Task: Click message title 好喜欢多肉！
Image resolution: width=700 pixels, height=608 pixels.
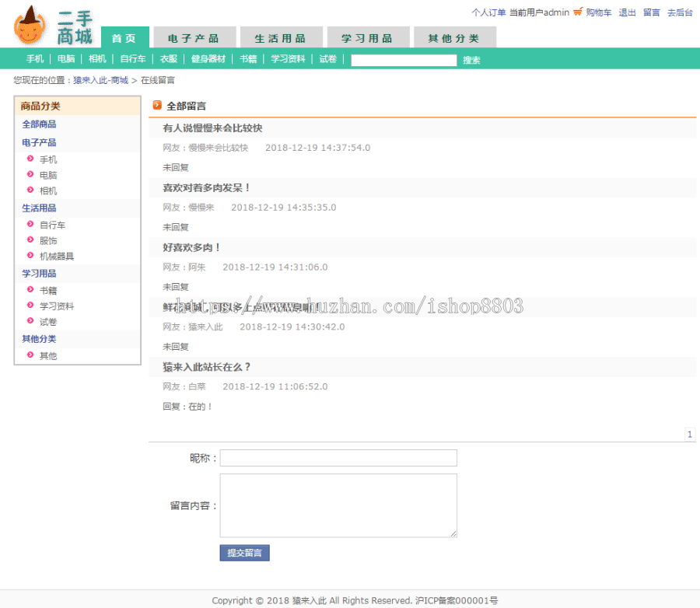Action: click(x=192, y=248)
